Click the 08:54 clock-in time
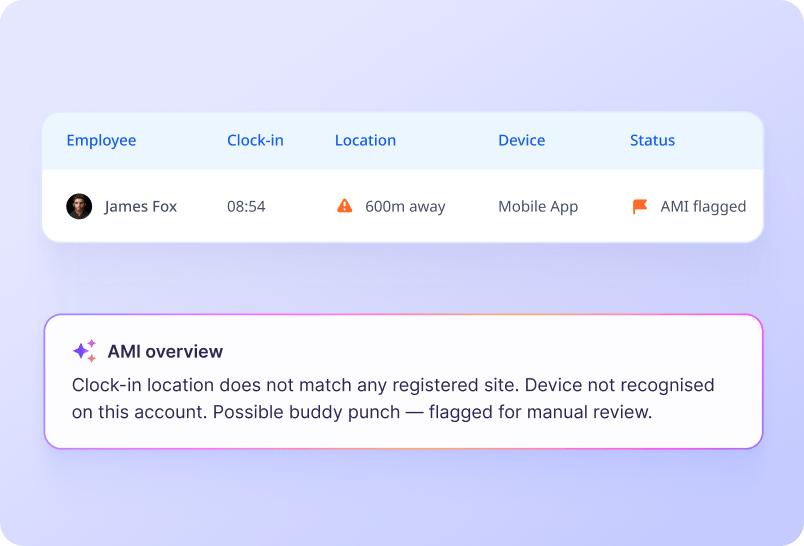 pyautogui.click(x=246, y=206)
